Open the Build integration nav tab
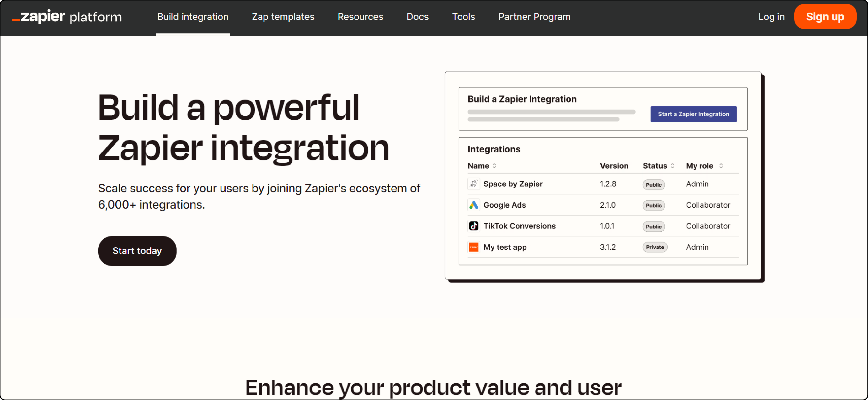 (193, 17)
